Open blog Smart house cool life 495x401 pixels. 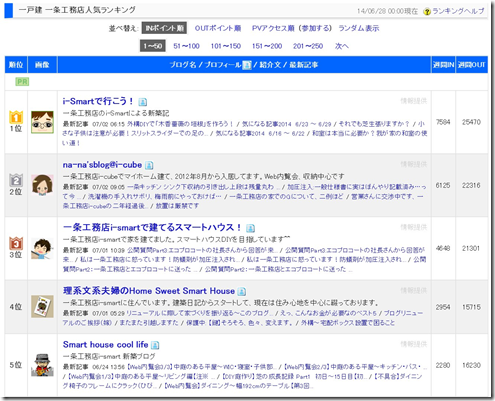pos(105,344)
